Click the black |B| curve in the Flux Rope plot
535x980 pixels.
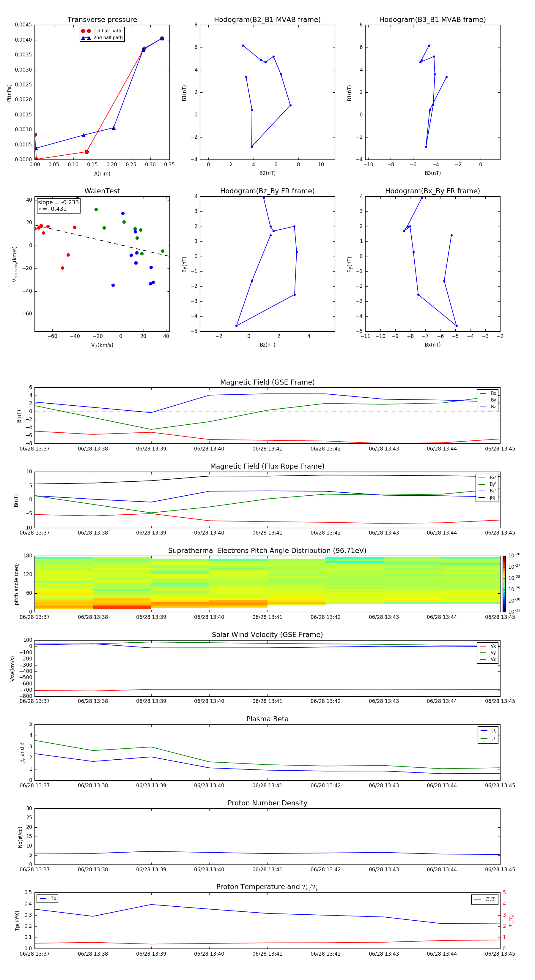click(x=267, y=476)
